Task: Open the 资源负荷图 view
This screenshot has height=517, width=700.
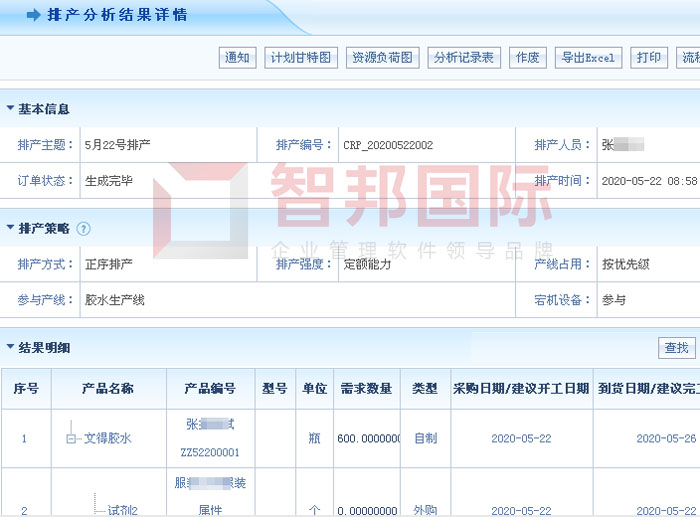Action: pos(381,58)
